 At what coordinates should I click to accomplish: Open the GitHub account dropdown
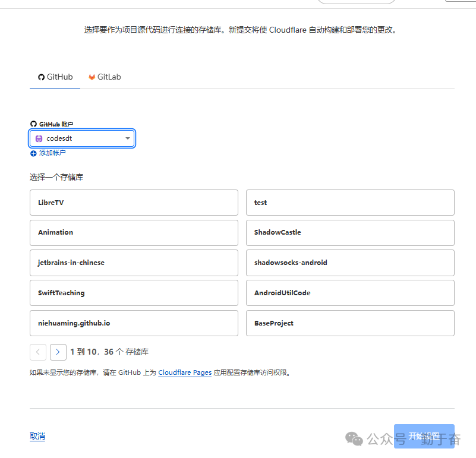81,138
